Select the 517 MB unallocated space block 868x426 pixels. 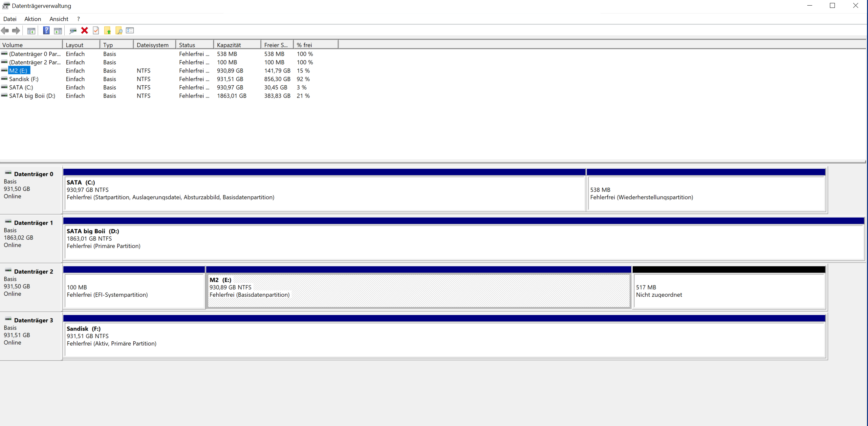pyautogui.click(x=729, y=291)
